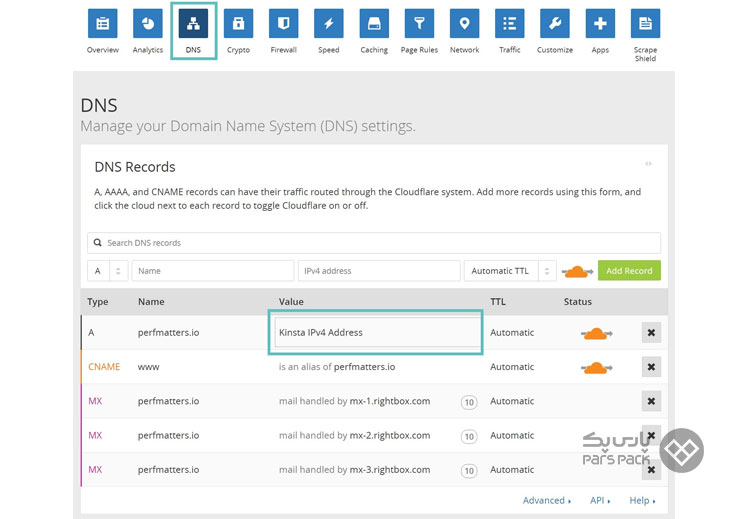Open the record type A dropdown
Screen dimensions: 750x519
coord(108,271)
